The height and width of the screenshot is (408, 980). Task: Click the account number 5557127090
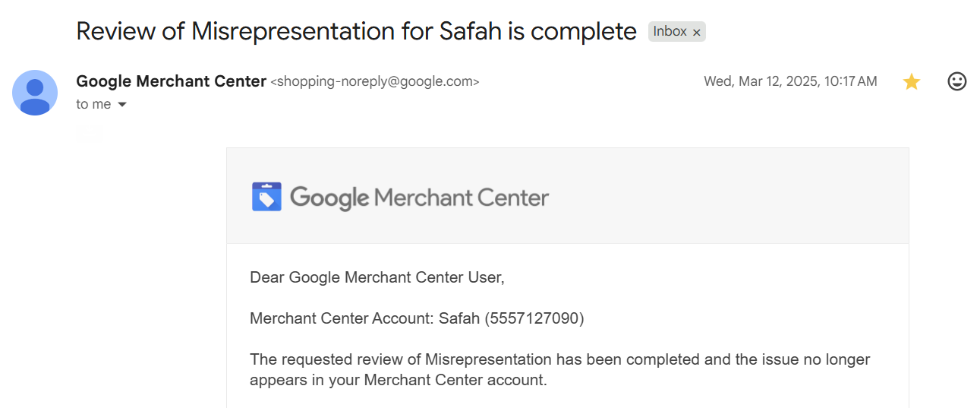pos(537,318)
